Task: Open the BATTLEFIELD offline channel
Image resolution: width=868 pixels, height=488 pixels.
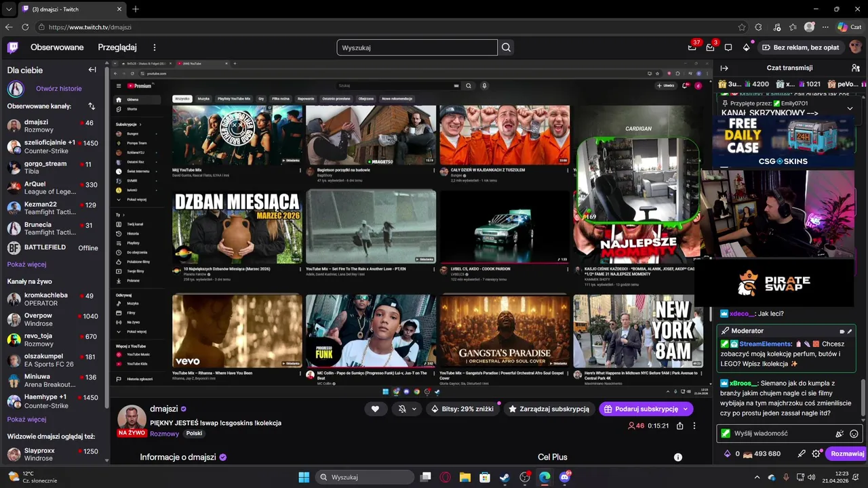Action: pyautogui.click(x=53, y=247)
